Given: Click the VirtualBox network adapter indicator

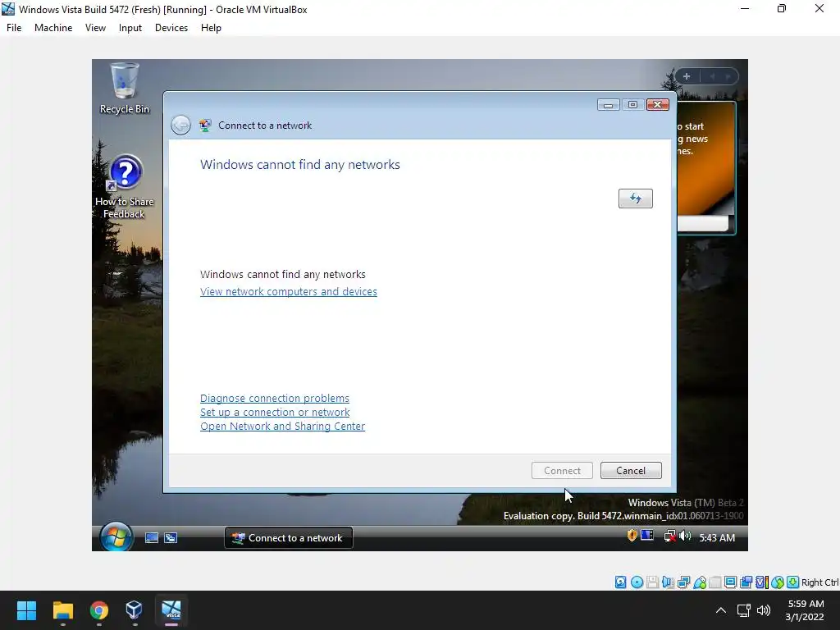Looking at the screenshot, I should click(x=683, y=582).
